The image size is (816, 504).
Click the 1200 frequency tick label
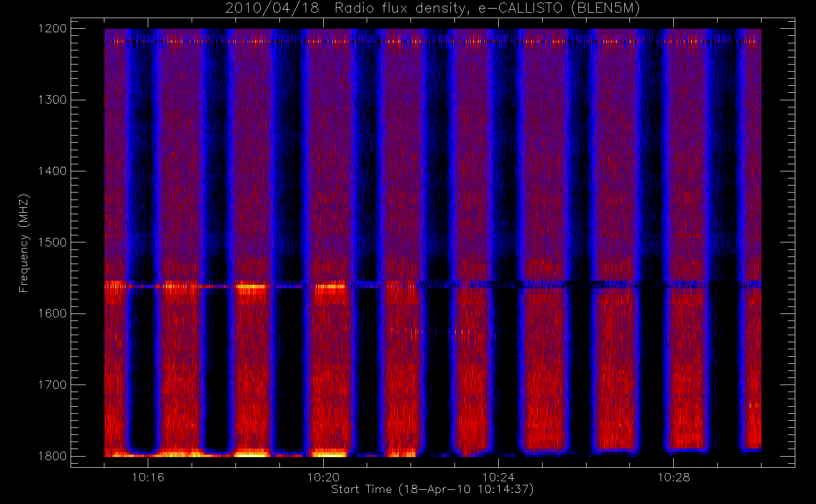(x=52, y=29)
